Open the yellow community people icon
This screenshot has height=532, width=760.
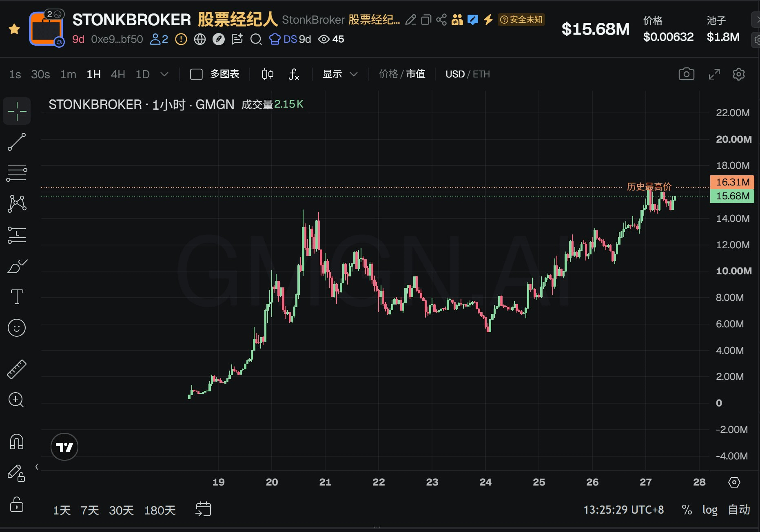[457, 20]
